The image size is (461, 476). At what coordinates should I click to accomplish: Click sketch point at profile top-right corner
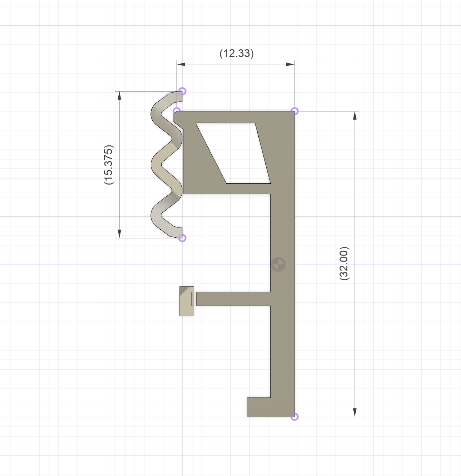295,111
